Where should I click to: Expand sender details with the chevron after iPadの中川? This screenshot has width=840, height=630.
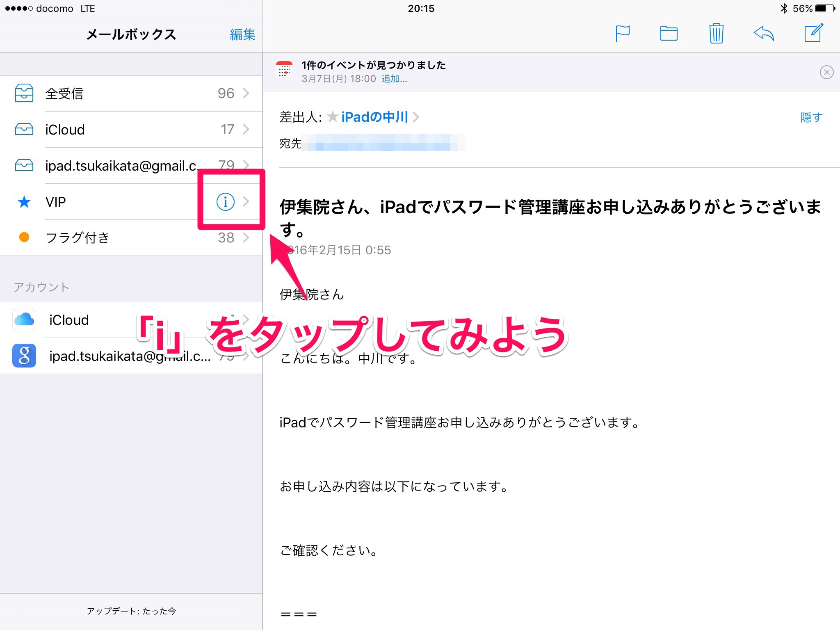pyautogui.click(x=416, y=117)
